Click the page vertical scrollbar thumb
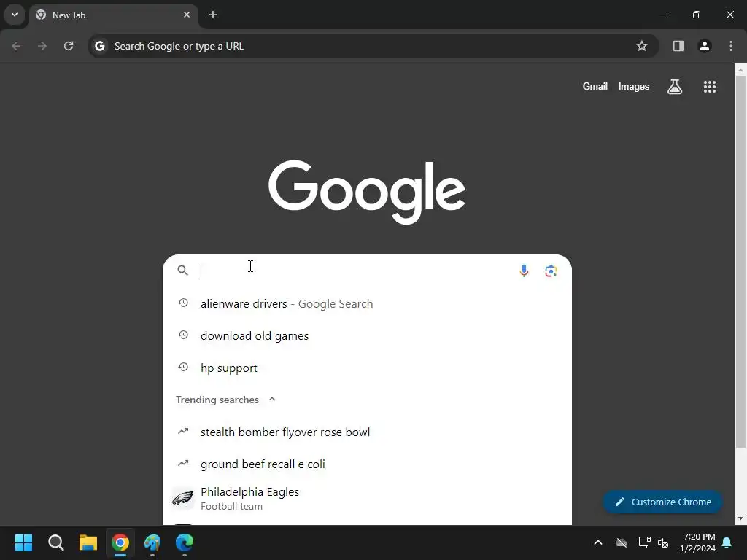 (x=740, y=262)
